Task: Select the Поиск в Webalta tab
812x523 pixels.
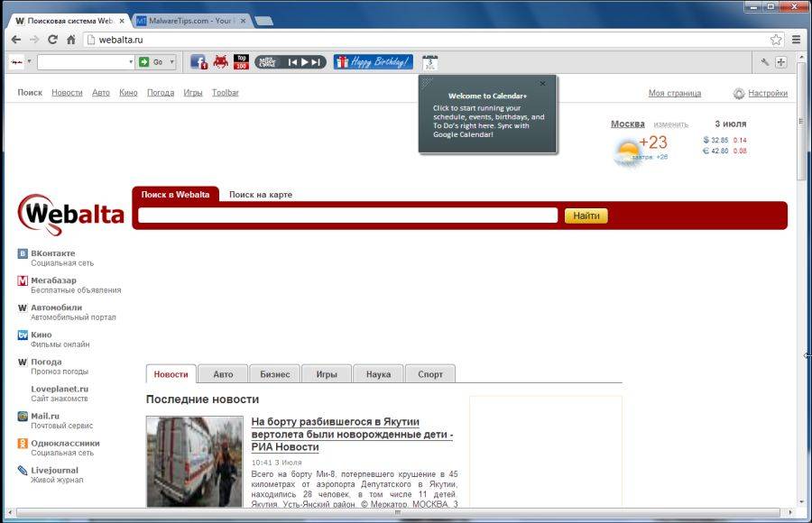Action: (175, 194)
